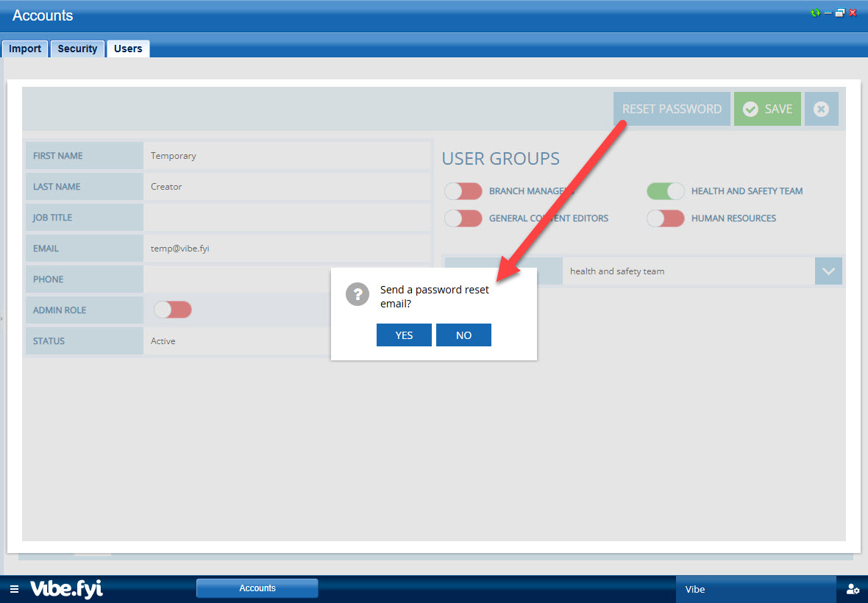Open the Security tab
The image size is (868, 603).
point(77,49)
